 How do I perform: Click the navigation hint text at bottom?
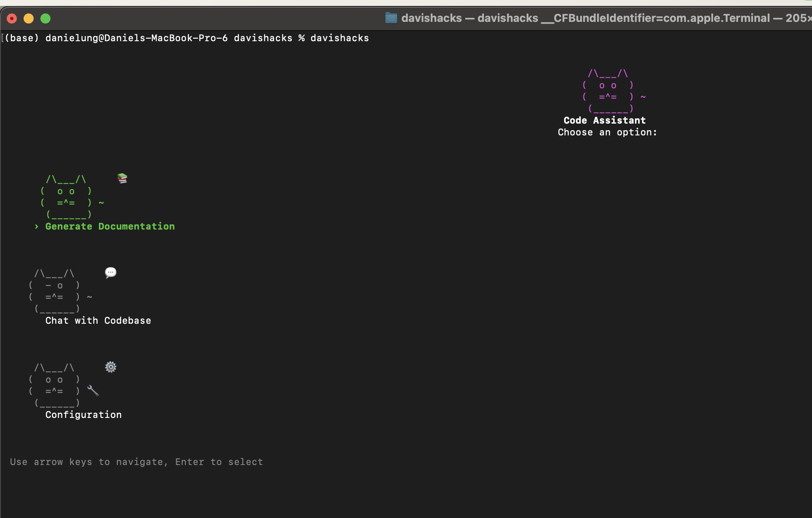coord(136,462)
